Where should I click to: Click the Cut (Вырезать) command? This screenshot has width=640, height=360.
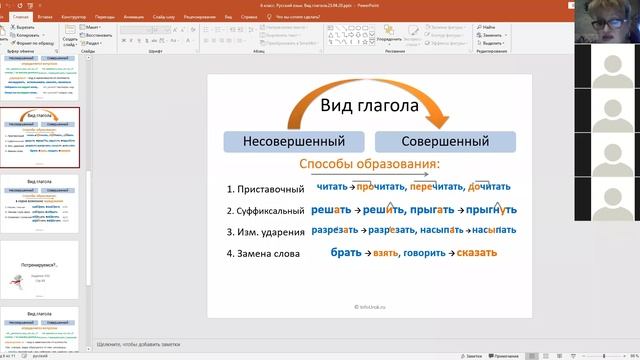point(23,27)
